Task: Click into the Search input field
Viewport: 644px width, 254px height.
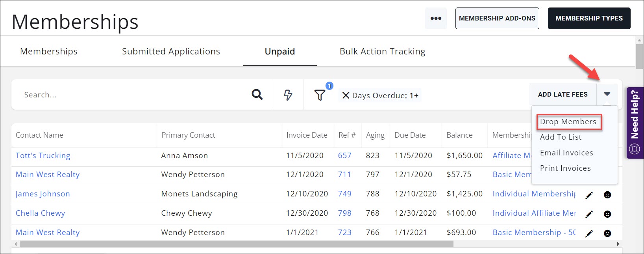Action: pyautogui.click(x=130, y=95)
